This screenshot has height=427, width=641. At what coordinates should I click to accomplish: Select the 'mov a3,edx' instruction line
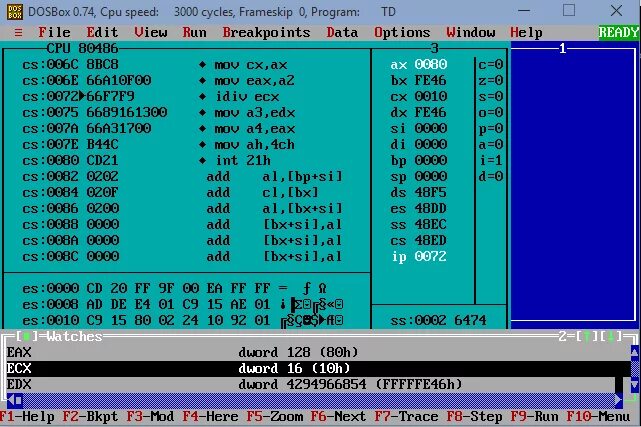click(x=159, y=112)
